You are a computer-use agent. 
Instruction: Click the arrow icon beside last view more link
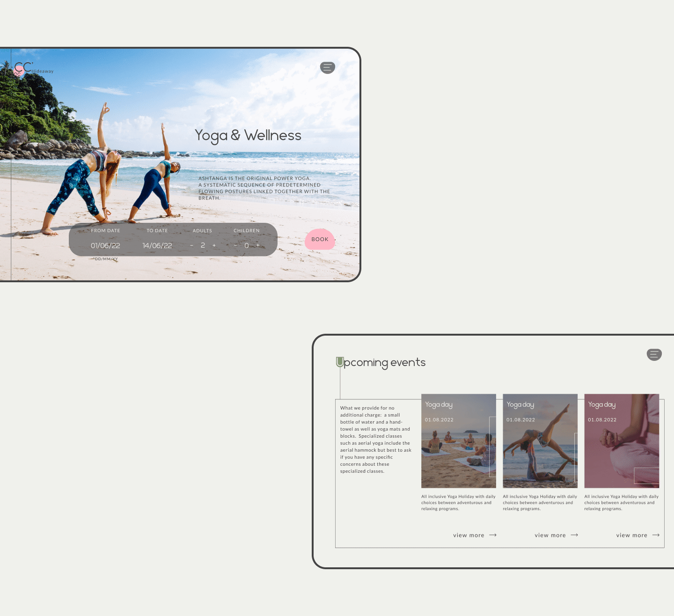[656, 535]
